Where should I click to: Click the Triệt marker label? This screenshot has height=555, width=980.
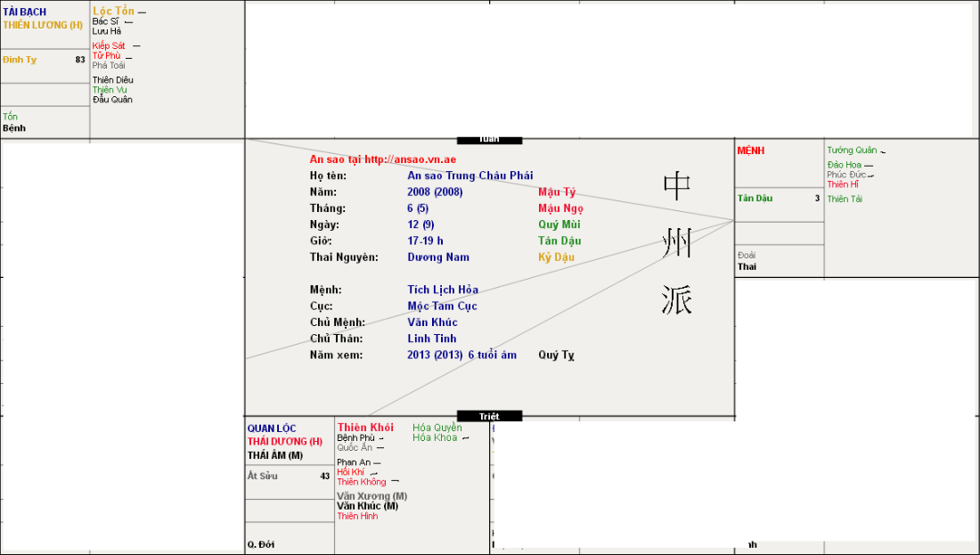(489, 416)
